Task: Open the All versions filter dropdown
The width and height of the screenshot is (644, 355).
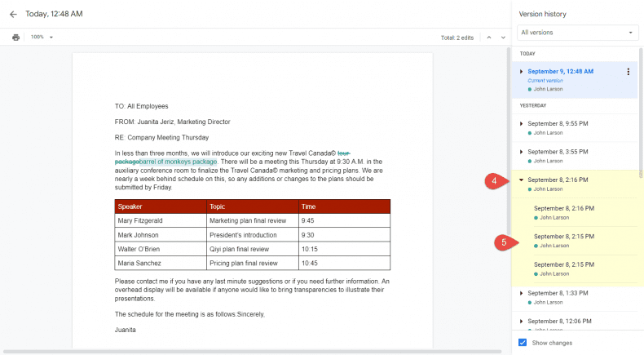Action: 577,33
